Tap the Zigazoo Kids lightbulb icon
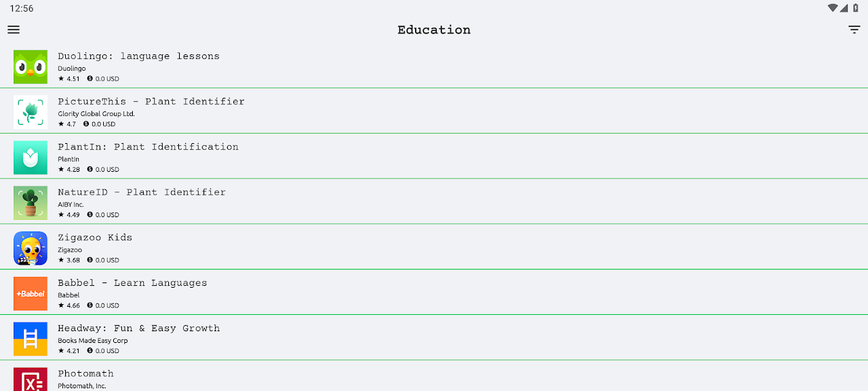This screenshot has height=391, width=868. pos(31,248)
